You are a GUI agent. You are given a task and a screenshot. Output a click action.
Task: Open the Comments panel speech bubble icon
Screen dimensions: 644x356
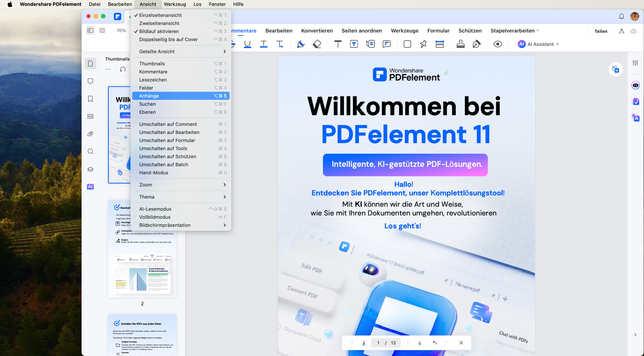(x=90, y=81)
